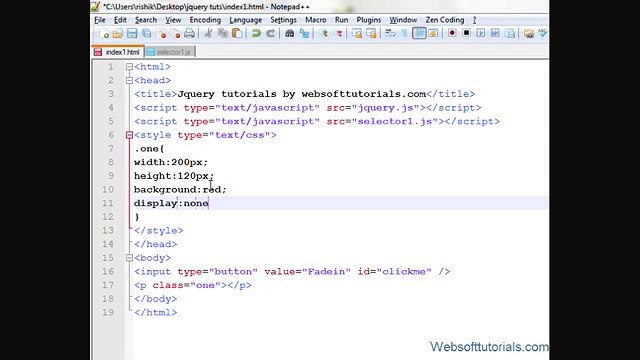The height and width of the screenshot is (360, 640).
Task: Click the Zoom In toolbar icon
Action: point(324,33)
